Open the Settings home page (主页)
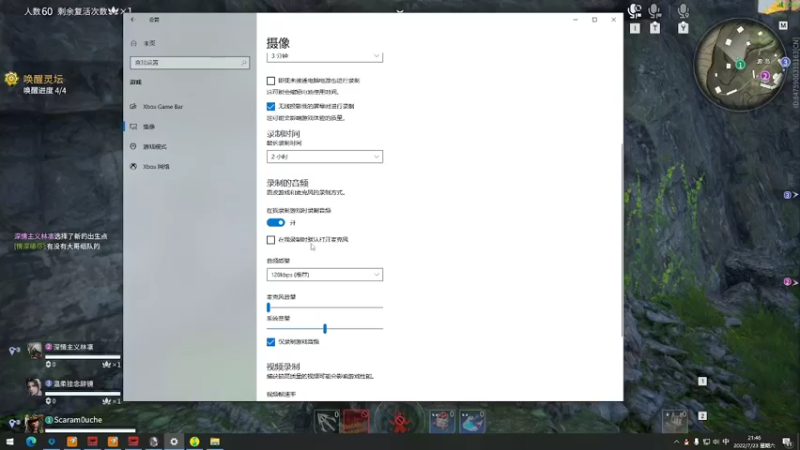Image resolution: width=800 pixels, height=450 pixels. (x=149, y=43)
